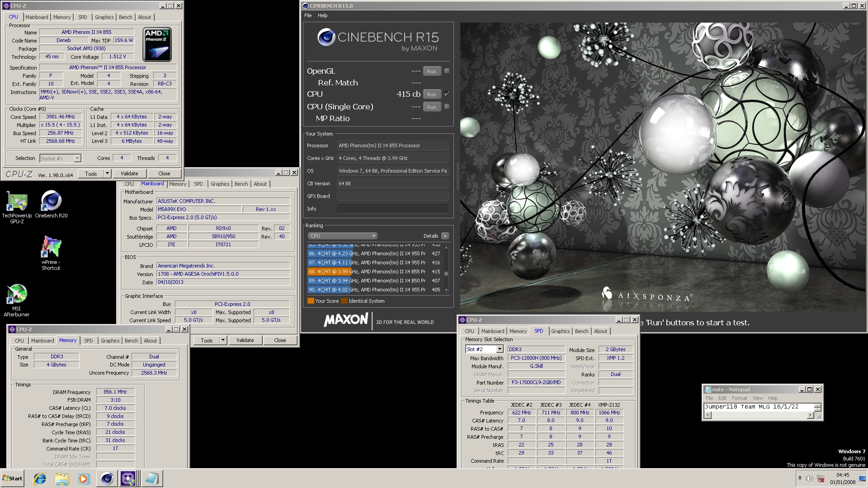The width and height of the screenshot is (868, 488).
Task: Show hidden tray icons arrow
Action: point(800,478)
